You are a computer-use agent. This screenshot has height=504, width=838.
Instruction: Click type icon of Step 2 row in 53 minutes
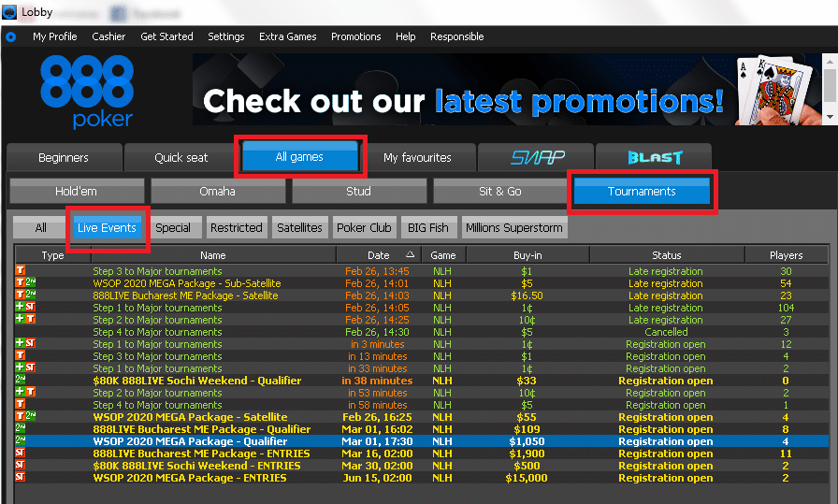pos(25,392)
